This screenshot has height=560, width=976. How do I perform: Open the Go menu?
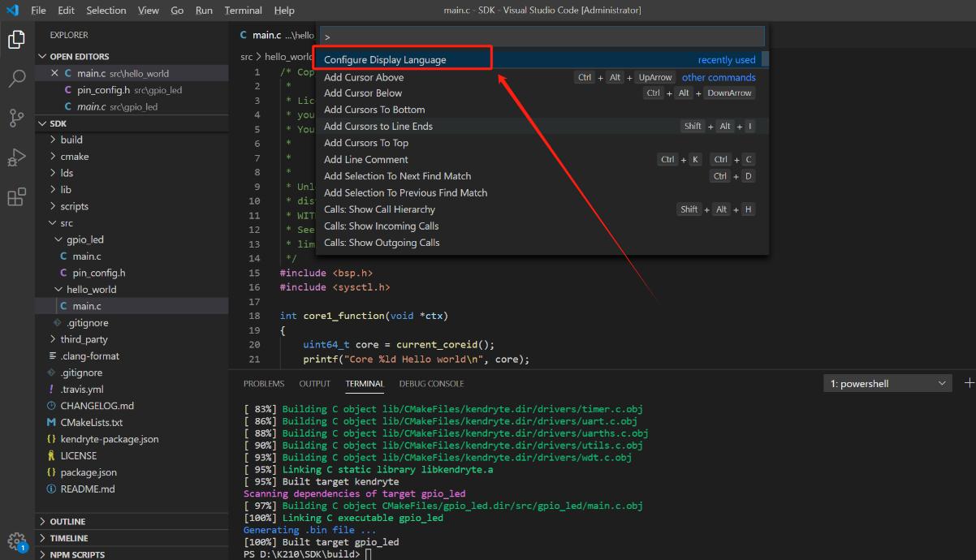(x=177, y=11)
